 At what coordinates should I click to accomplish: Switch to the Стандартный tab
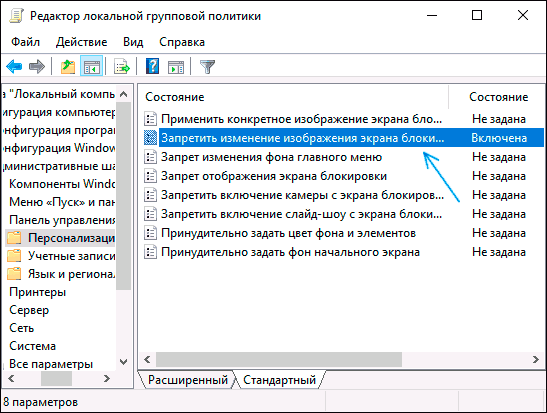click(279, 380)
